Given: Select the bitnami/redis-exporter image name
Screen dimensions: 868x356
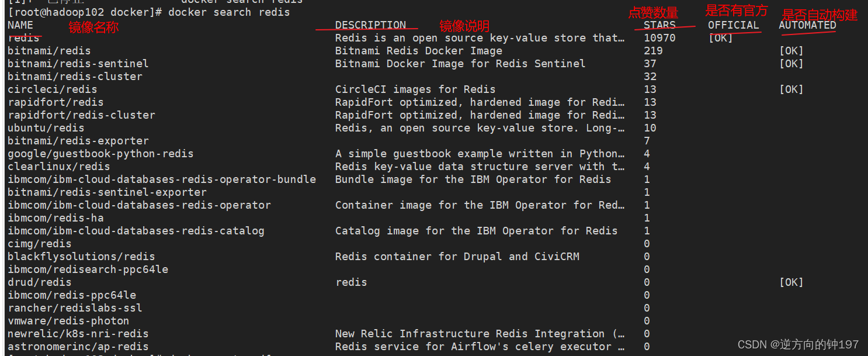Looking at the screenshot, I should [78, 141].
